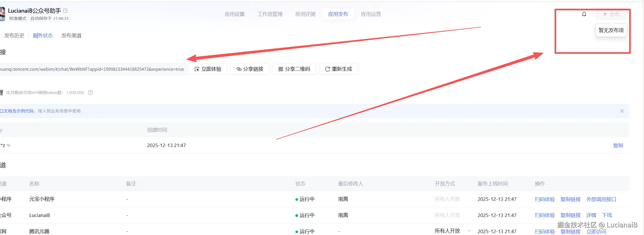The height and width of the screenshot is (235, 644).
Task: Click the 开放方式 column header
Action: 445,184
